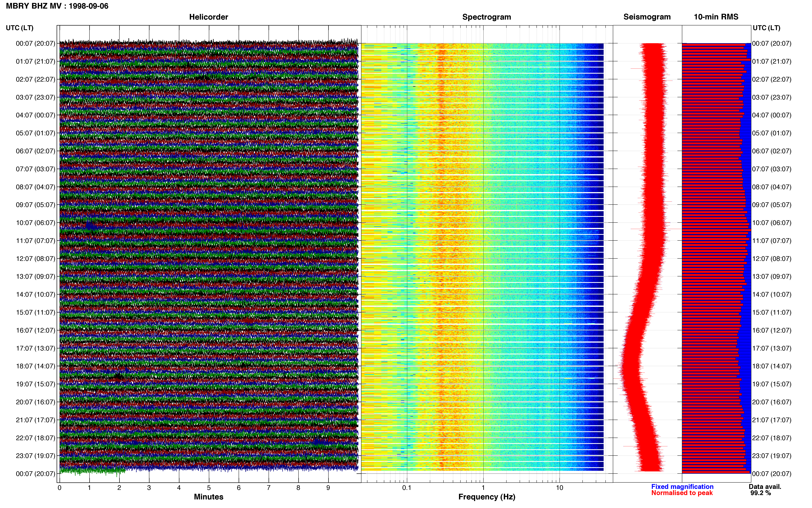Click the 'Minutes' x-axis label
The width and height of the screenshot is (812, 508).
209,497
